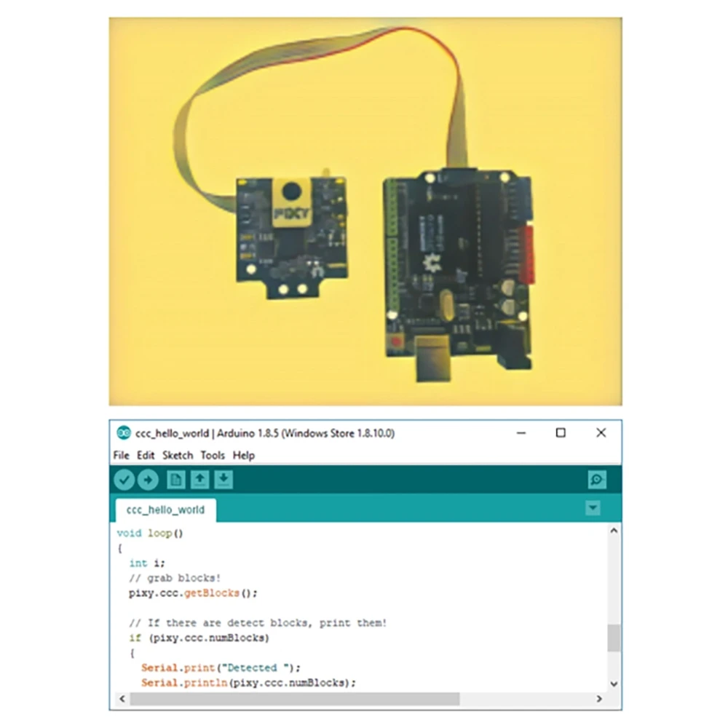Screen dimensions: 728x728
Task: Click the 'If there are detect blocks' comment
Action: pyautogui.click(x=258, y=623)
